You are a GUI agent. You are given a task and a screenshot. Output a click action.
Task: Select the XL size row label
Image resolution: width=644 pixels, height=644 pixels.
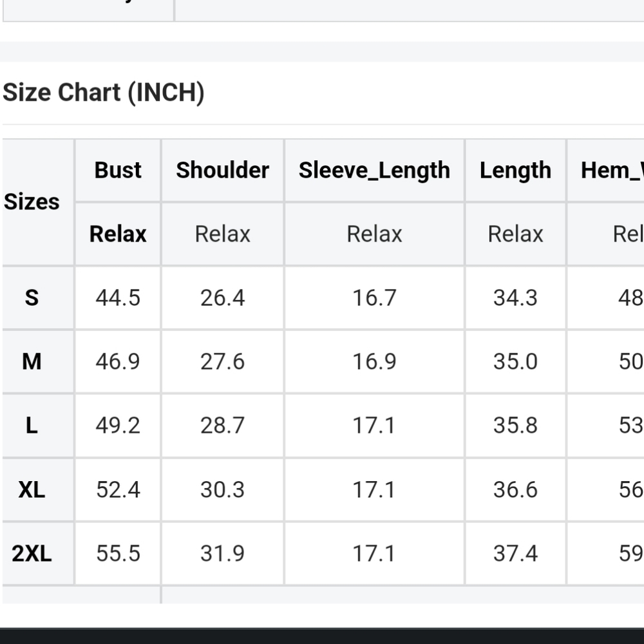coord(32,489)
